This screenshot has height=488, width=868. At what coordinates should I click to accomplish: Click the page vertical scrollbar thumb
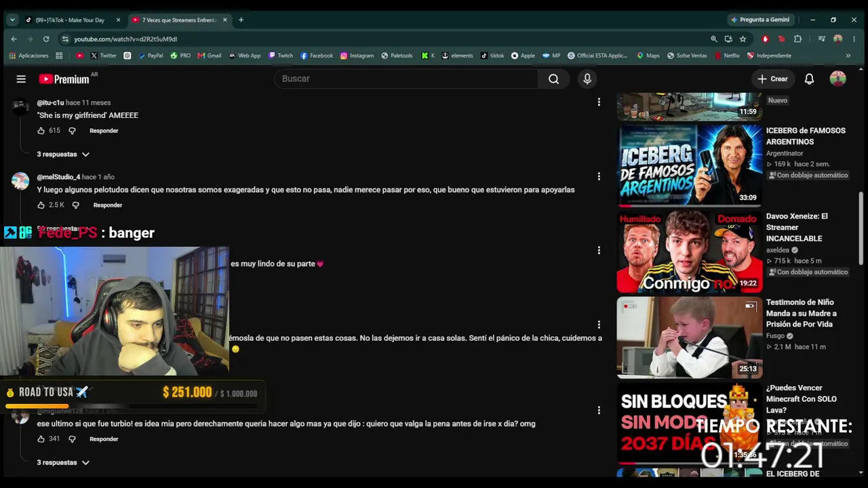point(862,228)
